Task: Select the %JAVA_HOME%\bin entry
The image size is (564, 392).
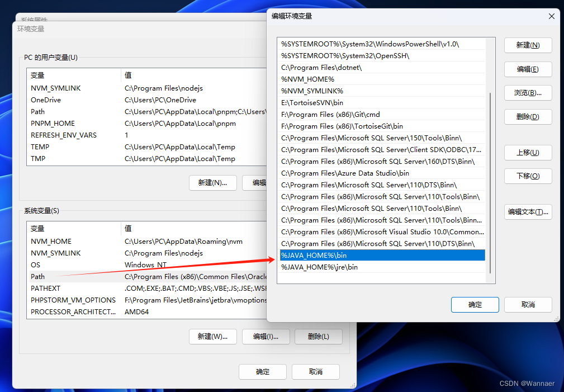Action: click(382, 255)
